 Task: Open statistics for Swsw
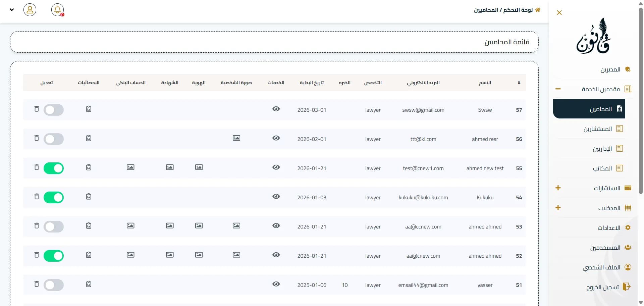[x=89, y=109]
